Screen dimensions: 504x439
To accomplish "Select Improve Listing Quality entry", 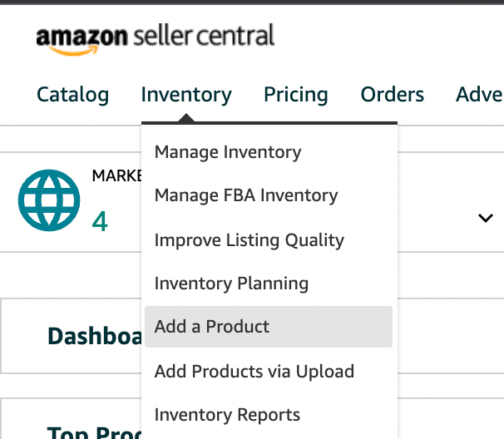I will coord(250,240).
